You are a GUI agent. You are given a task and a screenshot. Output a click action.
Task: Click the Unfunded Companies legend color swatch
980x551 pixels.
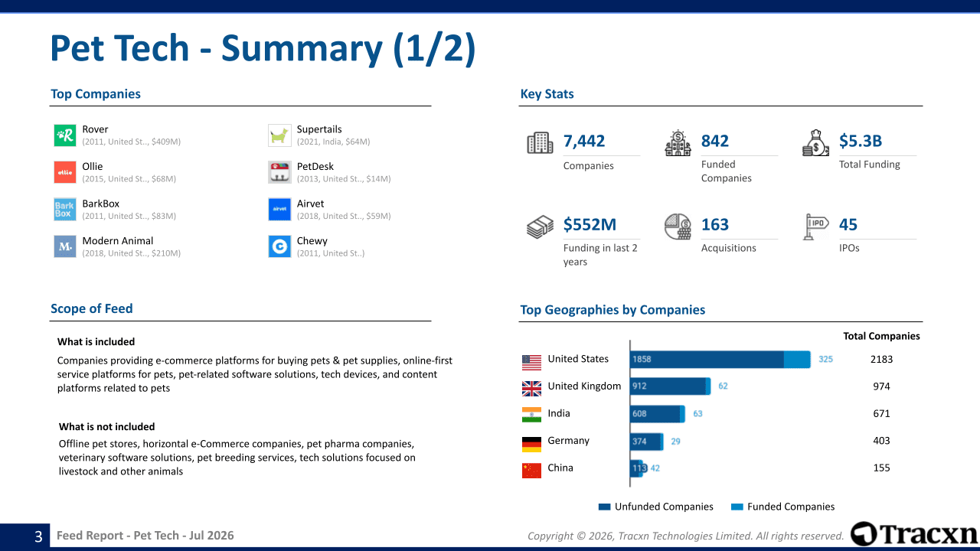(604, 507)
